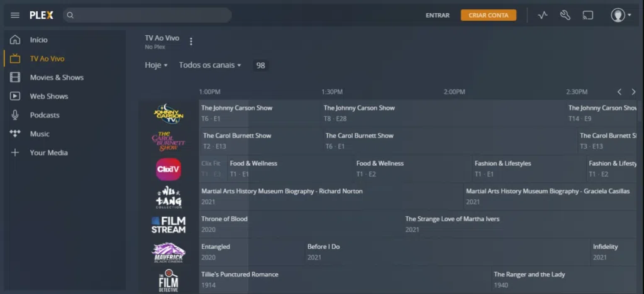644x294 pixels.
Task: Focus the search input field
Action: click(x=147, y=15)
